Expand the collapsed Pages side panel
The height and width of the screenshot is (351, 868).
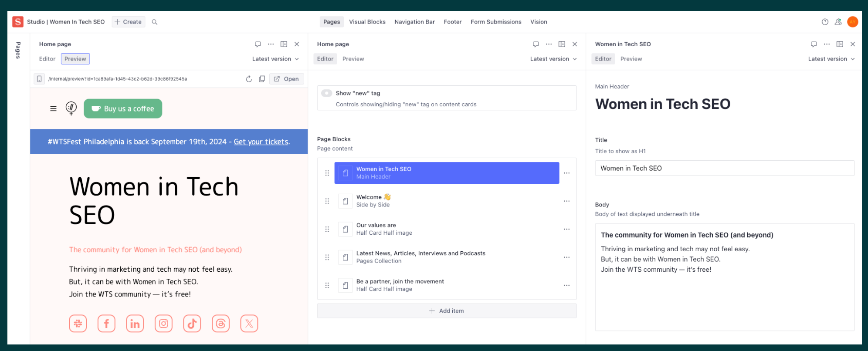pyautogui.click(x=18, y=50)
